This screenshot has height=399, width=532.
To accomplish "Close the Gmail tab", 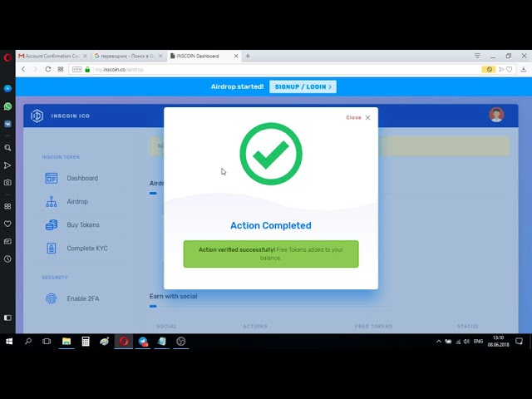I will 85,56.
